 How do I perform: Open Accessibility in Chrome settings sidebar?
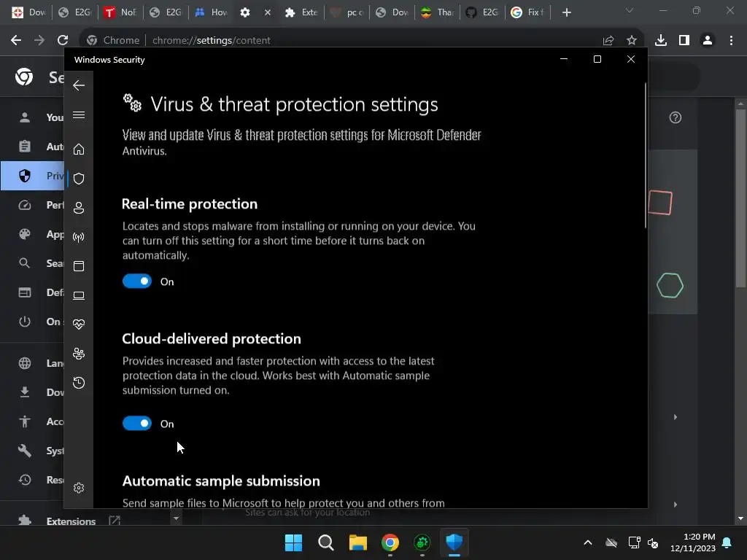pos(32,421)
